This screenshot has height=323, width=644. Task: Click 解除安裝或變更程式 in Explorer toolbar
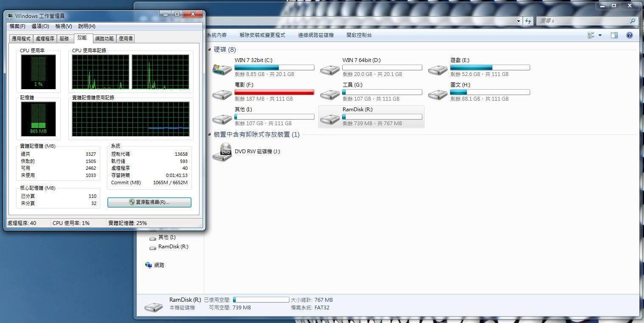262,35
